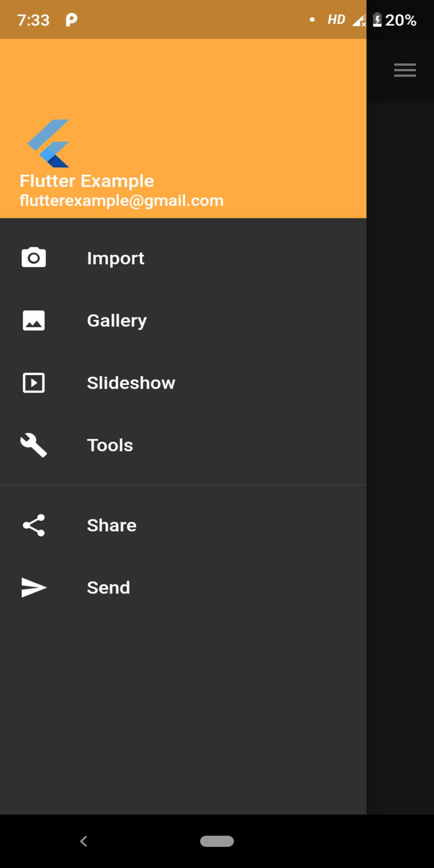Tap the hamburger menu icon
434x868 pixels.
[x=405, y=70]
